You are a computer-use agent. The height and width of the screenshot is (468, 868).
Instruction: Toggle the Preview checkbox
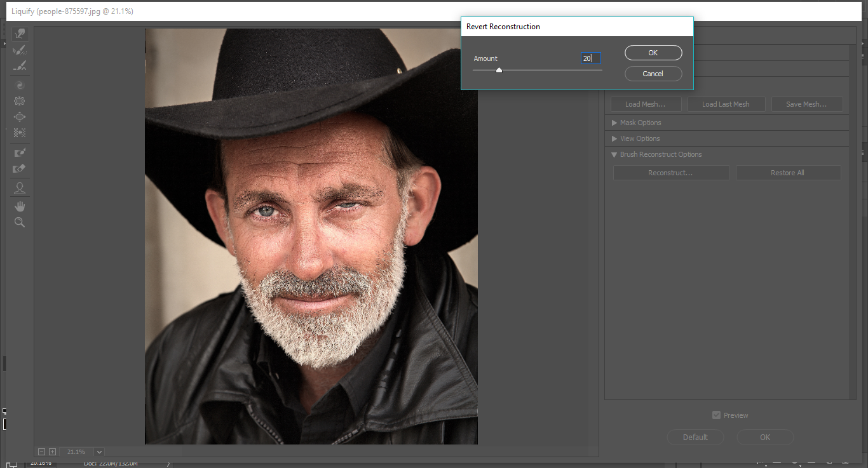[717, 415]
